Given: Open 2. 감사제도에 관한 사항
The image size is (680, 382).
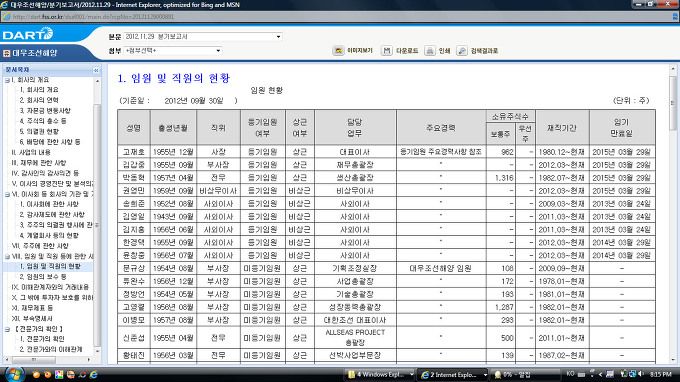Looking at the screenshot, I should click(52, 215).
